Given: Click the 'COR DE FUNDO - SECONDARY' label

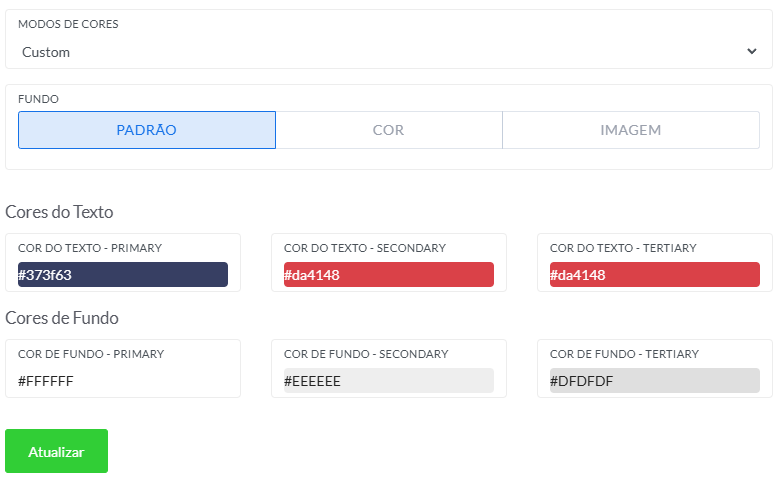Looking at the screenshot, I should pyautogui.click(x=366, y=354).
